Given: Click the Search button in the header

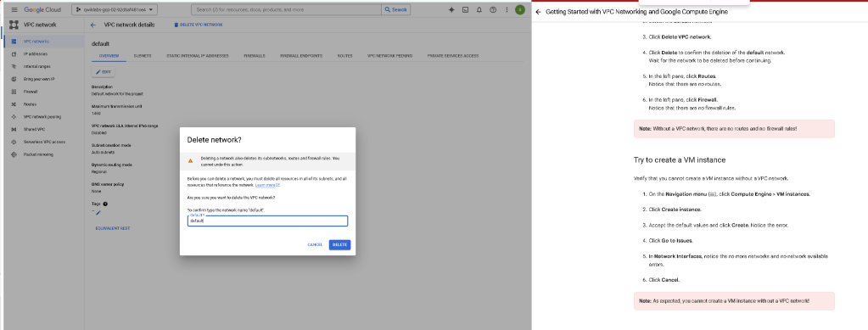Looking at the screenshot, I should pyautogui.click(x=395, y=10).
